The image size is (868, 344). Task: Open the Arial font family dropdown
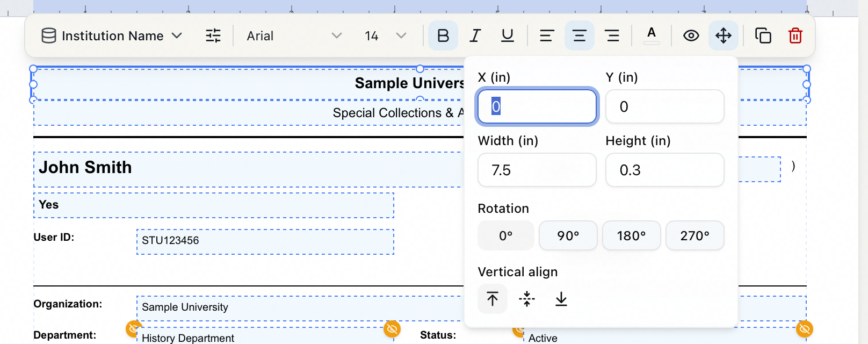(294, 36)
